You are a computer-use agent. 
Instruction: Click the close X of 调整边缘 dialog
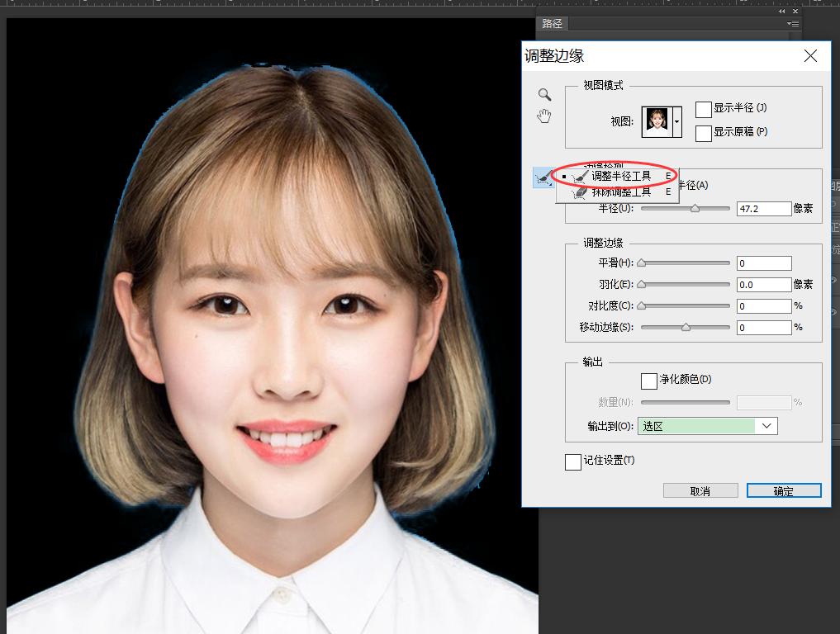[x=809, y=56]
